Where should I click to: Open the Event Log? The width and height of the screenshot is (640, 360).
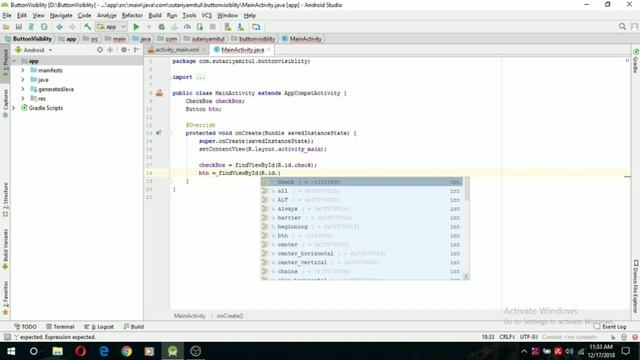point(610,327)
